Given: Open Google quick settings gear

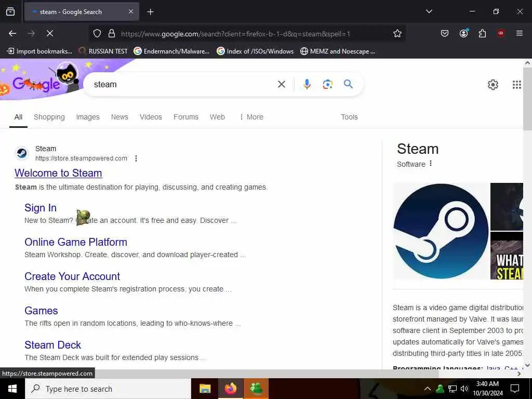Looking at the screenshot, I should (493, 85).
